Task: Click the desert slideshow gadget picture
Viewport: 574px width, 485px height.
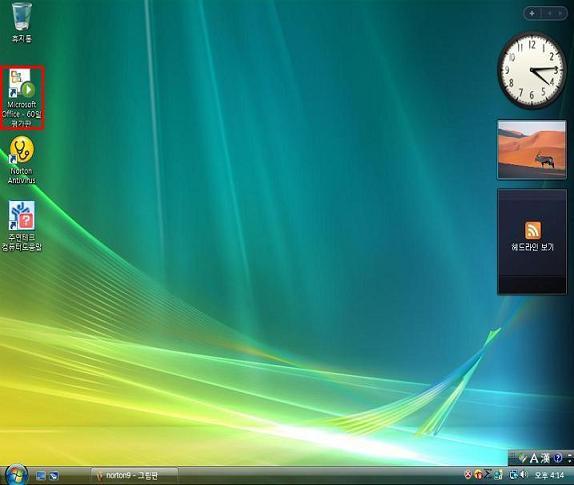Action: tap(532, 150)
